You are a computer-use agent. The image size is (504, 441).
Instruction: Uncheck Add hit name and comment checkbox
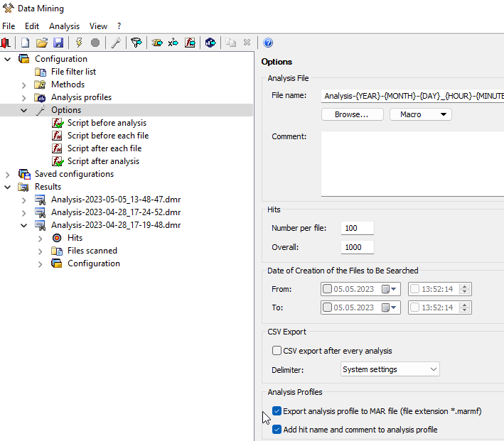pyautogui.click(x=277, y=430)
